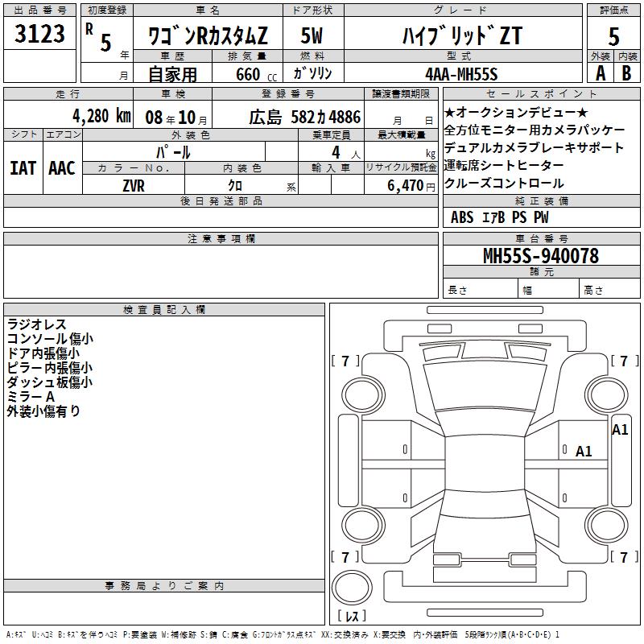The height and width of the screenshot is (644, 644).
Task: Click the mileage value 4,280 km
Action: (101, 116)
